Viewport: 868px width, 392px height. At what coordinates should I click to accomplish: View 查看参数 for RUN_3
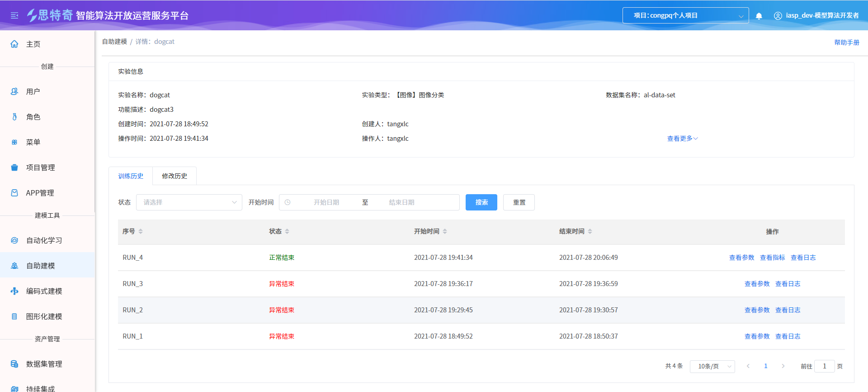click(757, 284)
